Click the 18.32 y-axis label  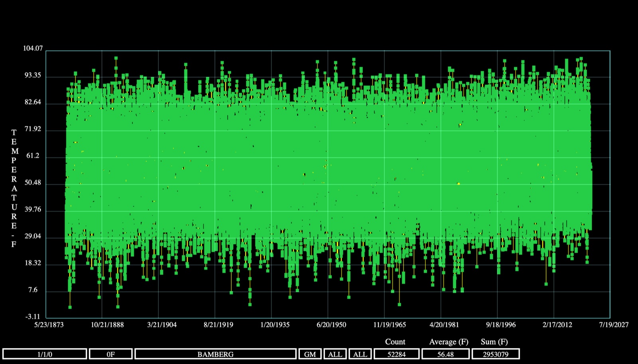(x=33, y=263)
